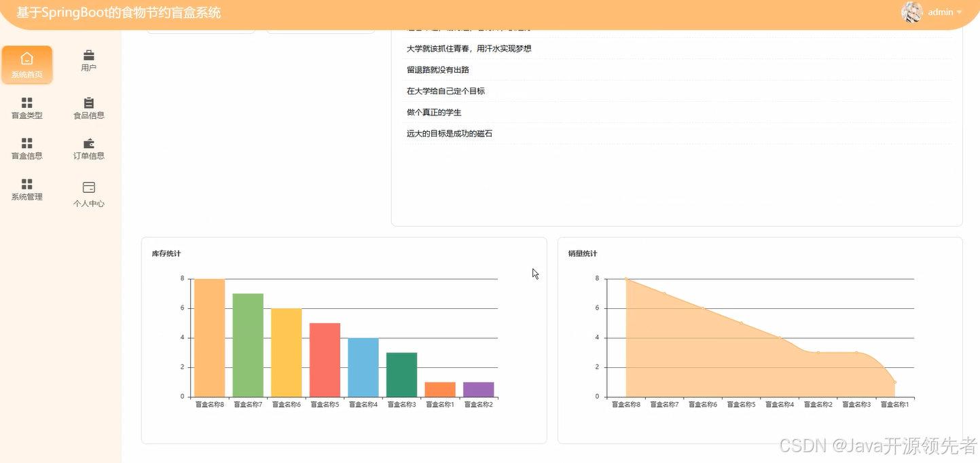Viewport: 980px width, 463px height.
Task: Click the 盲盒名称2 label in 销量统计 chart
Action: tap(818, 405)
